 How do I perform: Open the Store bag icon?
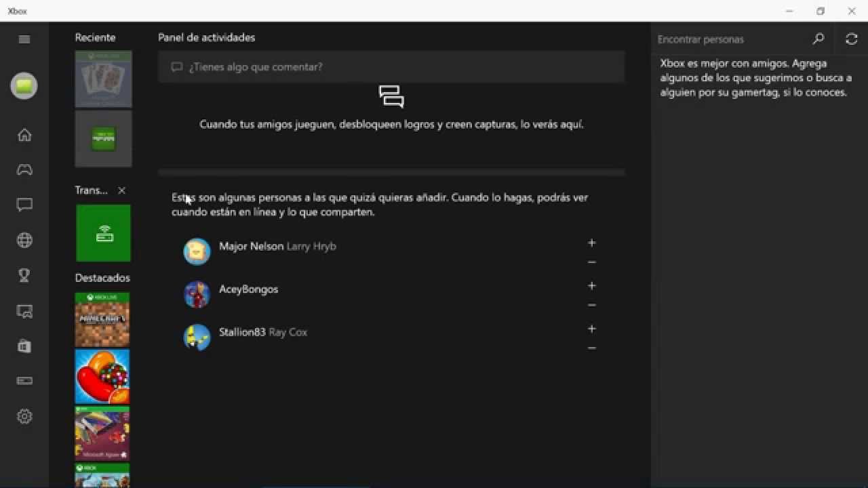pos(24,346)
